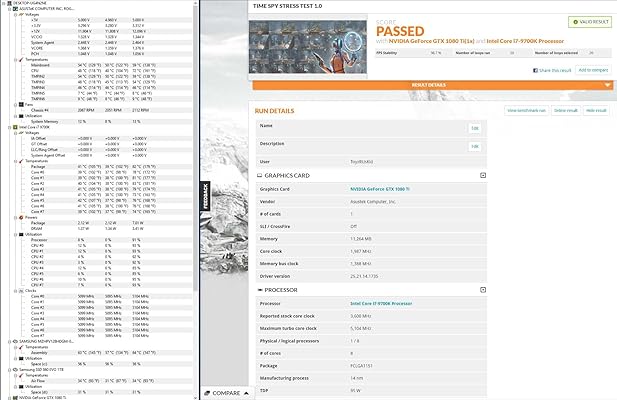Collapse the GRAPHICS CARD section

(x=482, y=175)
